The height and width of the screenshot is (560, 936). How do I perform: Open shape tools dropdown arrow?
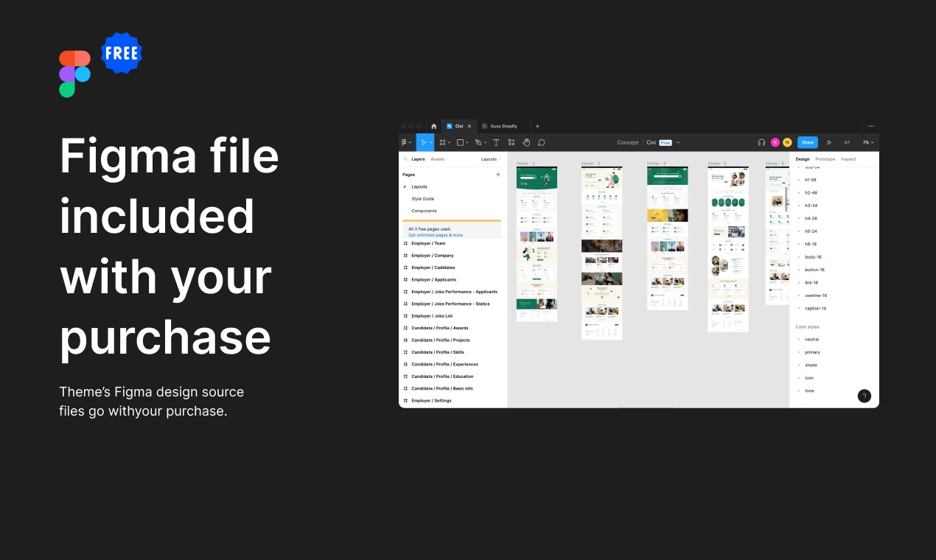pyautogui.click(x=467, y=143)
